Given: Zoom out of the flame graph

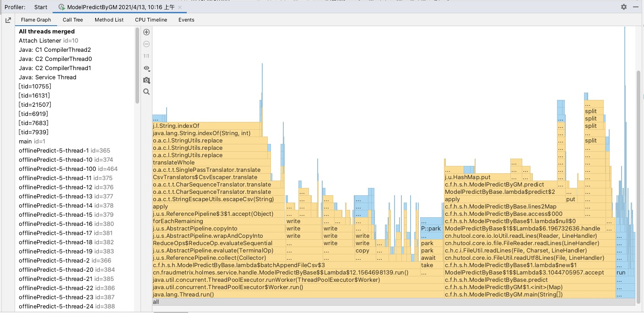Looking at the screenshot, I should 146,44.
